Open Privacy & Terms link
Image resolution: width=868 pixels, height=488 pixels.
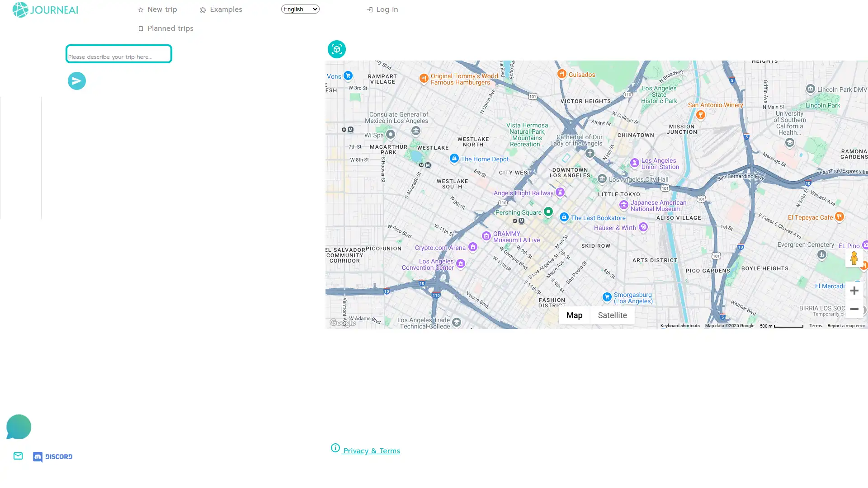(365, 450)
